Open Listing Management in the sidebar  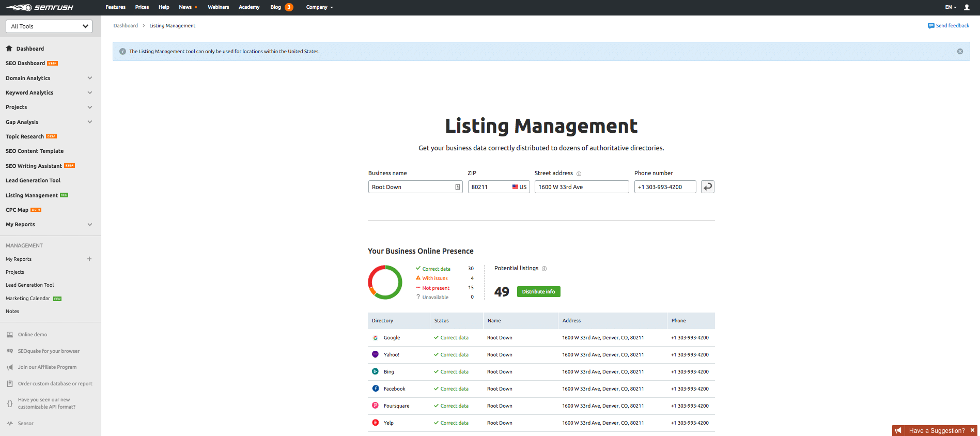pos(32,195)
